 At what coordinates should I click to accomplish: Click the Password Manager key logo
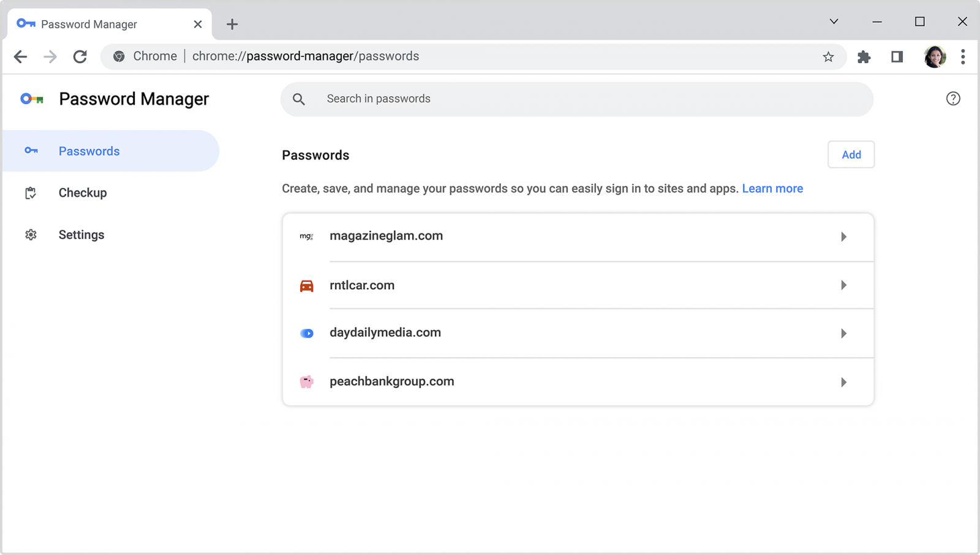coord(31,98)
